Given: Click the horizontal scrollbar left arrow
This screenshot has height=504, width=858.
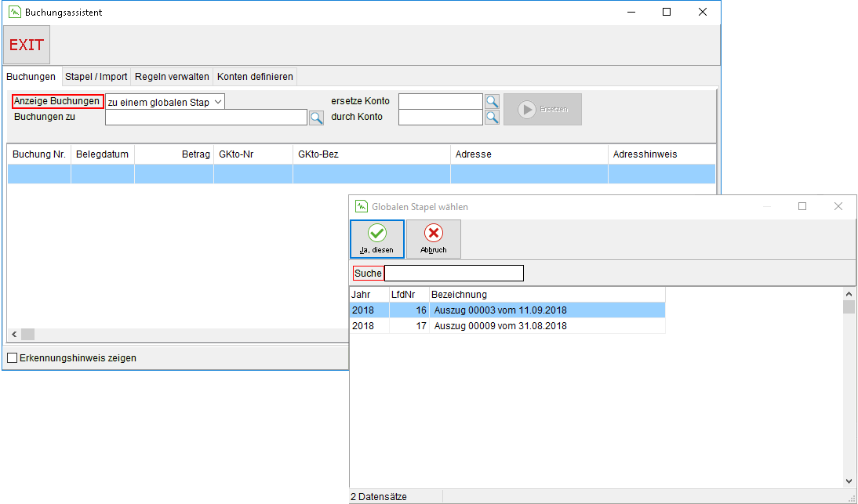Looking at the screenshot, I should 14,334.
